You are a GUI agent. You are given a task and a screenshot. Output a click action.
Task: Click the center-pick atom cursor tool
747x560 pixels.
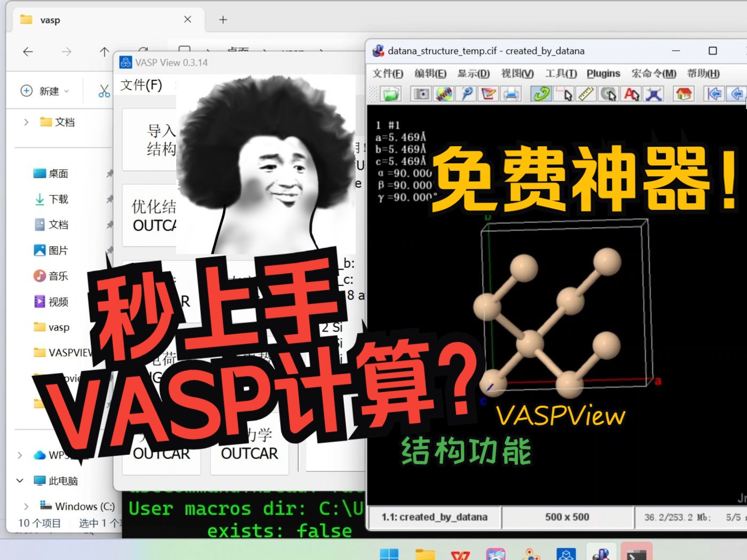[x=608, y=94]
